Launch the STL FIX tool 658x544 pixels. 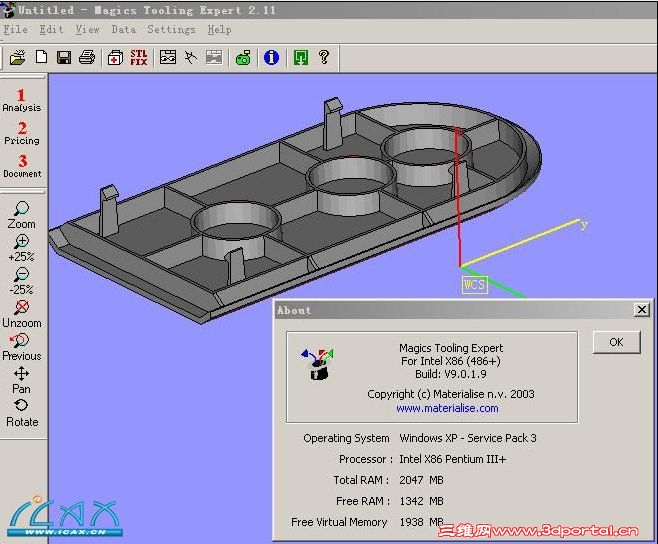click(x=138, y=58)
